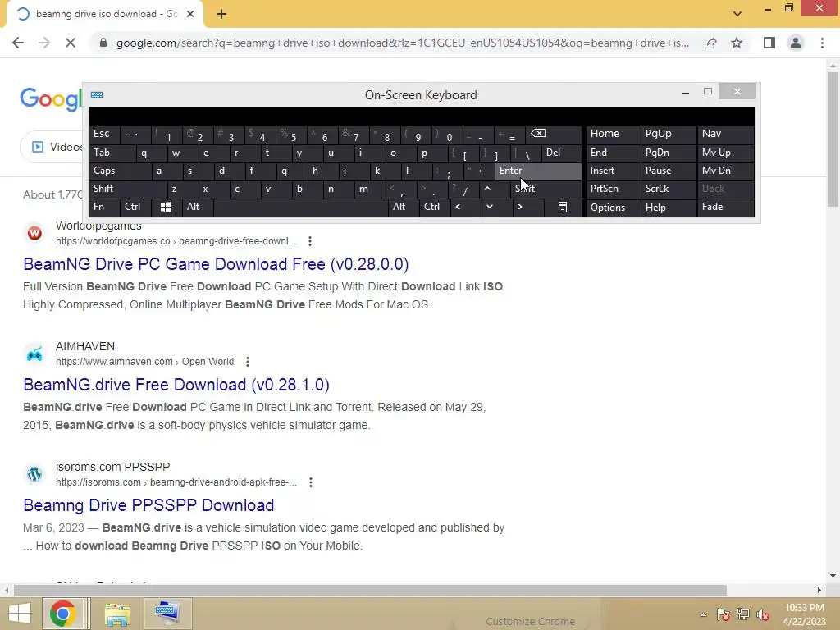Viewport: 840px width, 630px height.
Task: Close the beamng drive iso download tab
Action: (190, 14)
